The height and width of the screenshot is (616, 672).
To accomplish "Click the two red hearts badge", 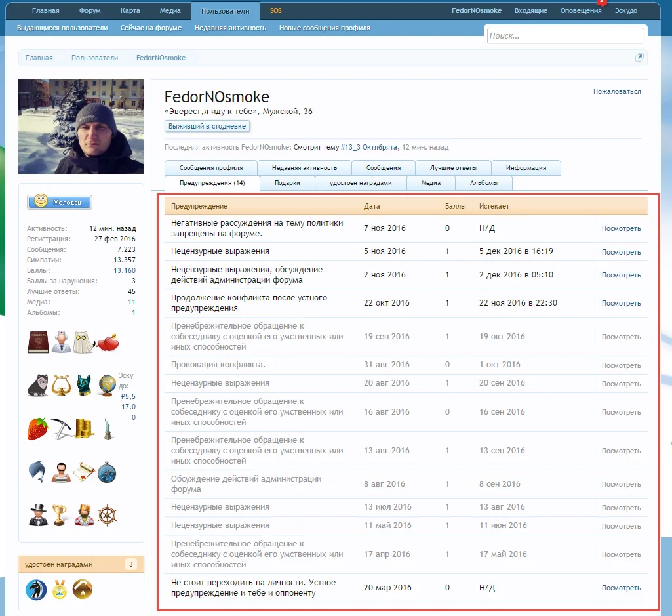I will point(108,342).
